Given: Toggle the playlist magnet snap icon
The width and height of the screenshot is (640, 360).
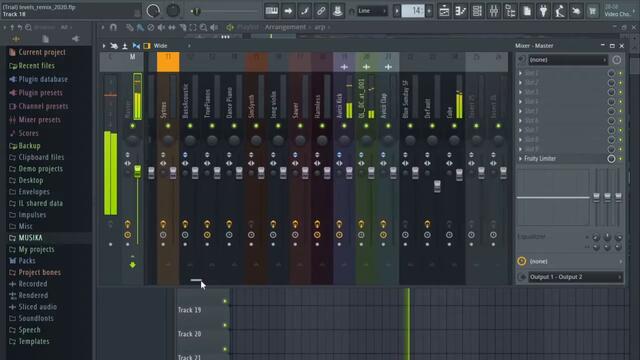Looking at the screenshot, I should click(x=113, y=27).
